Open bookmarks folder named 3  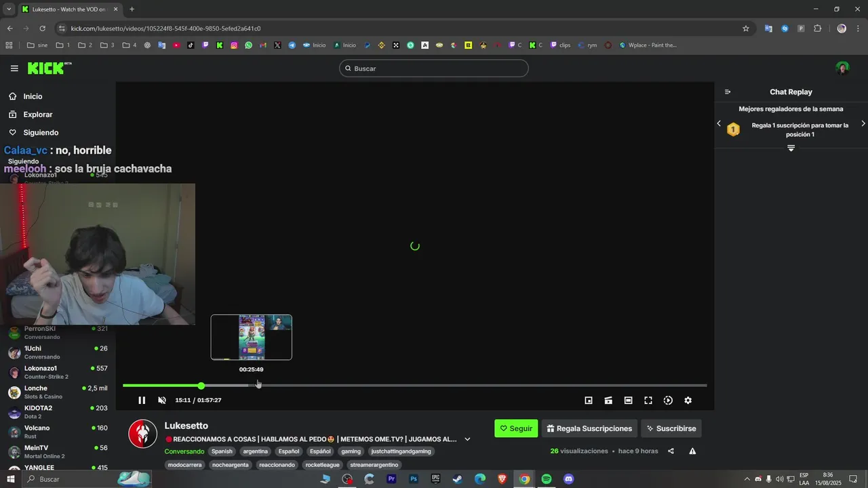click(107, 45)
